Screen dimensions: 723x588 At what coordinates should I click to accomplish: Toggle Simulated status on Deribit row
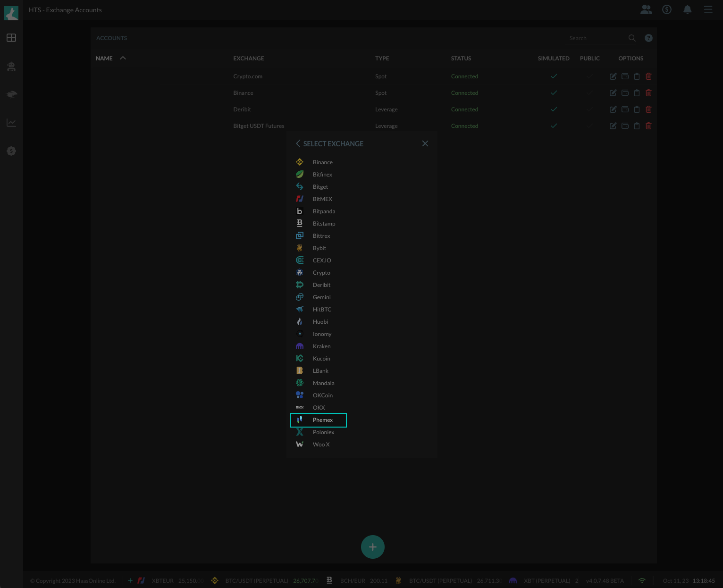pyautogui.click(x=554, y=109)
